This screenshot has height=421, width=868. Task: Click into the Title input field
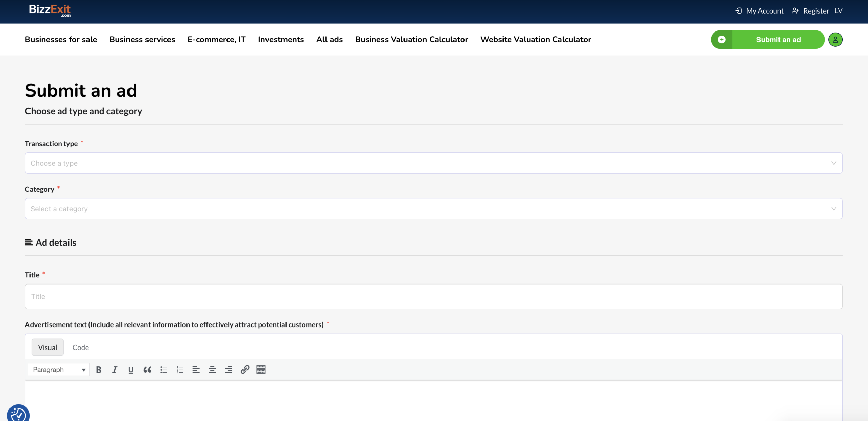433,296
